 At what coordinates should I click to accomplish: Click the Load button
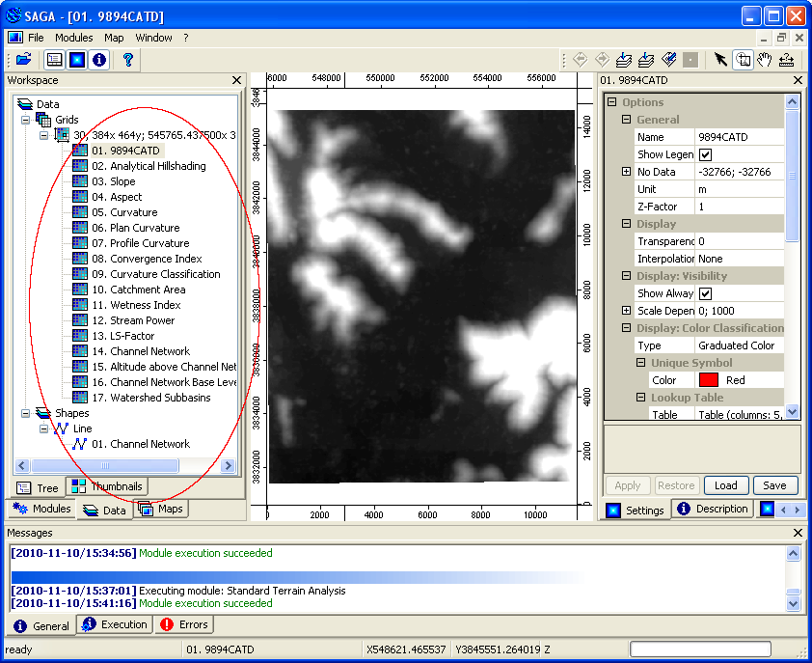tap(726, 485)
